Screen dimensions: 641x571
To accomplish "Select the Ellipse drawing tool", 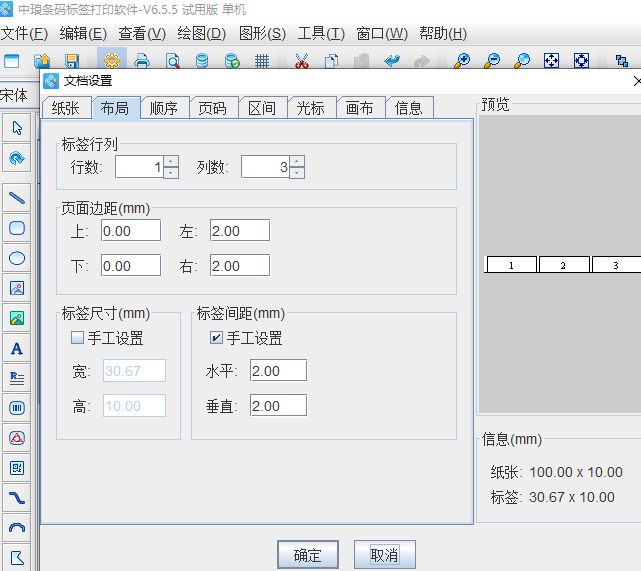I will coord(17,258).
